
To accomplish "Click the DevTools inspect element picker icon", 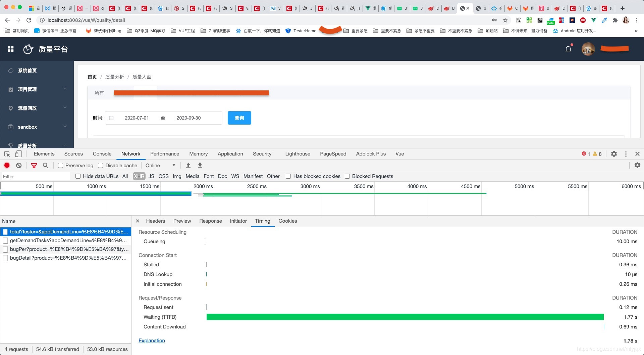I will pyautogui.click(x=7, y=154).
